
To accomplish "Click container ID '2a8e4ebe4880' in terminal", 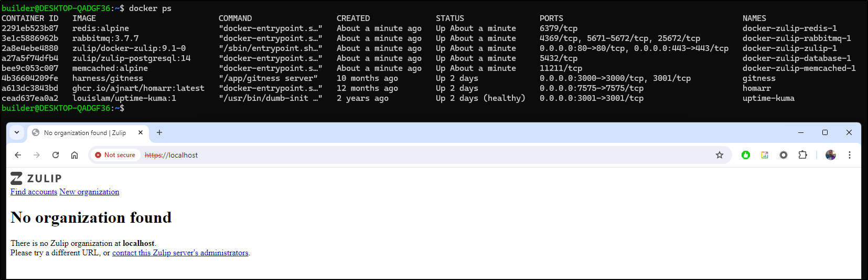I will pyautogui.click(x=30, y=48).
